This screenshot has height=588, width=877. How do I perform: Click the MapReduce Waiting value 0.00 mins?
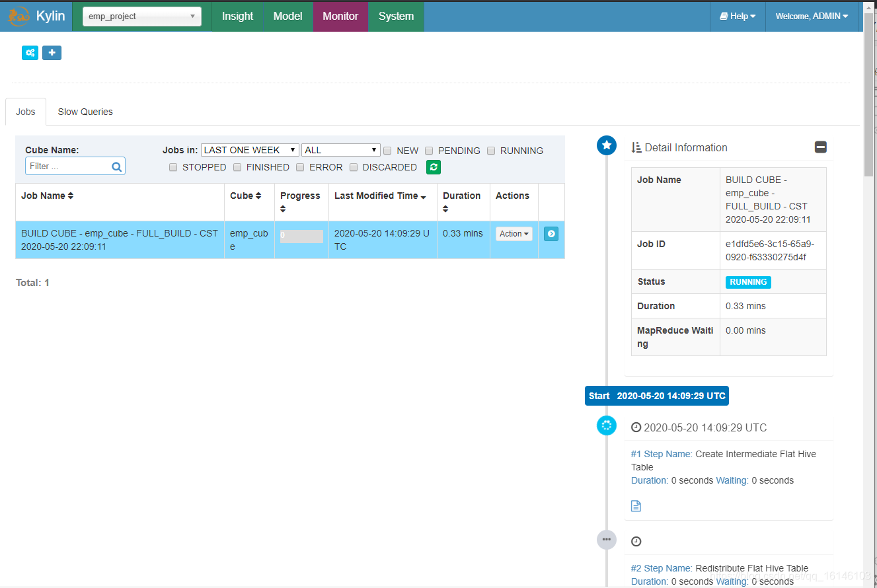tap(746, 330)
